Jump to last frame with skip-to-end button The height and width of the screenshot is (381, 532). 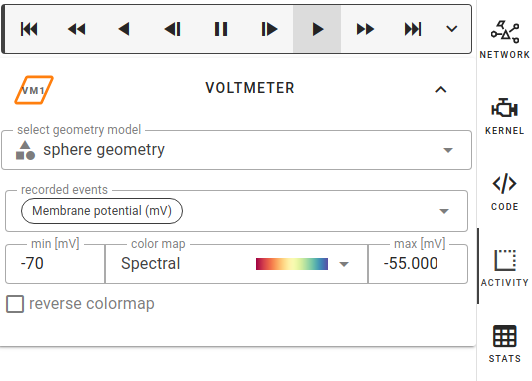413,29
